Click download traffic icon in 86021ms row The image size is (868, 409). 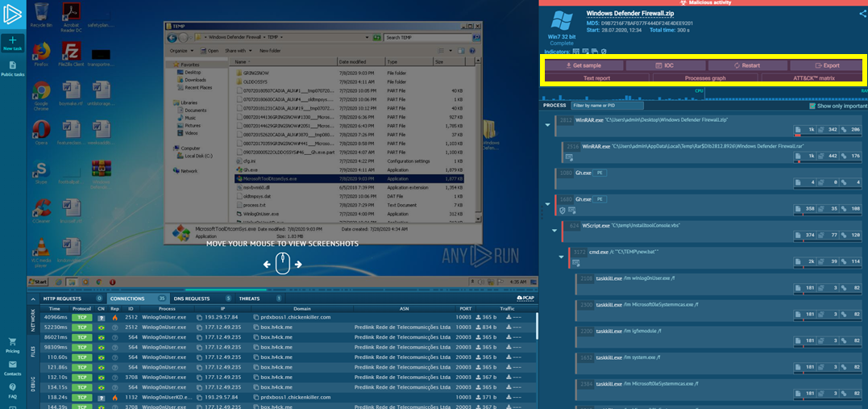point(509,336)
